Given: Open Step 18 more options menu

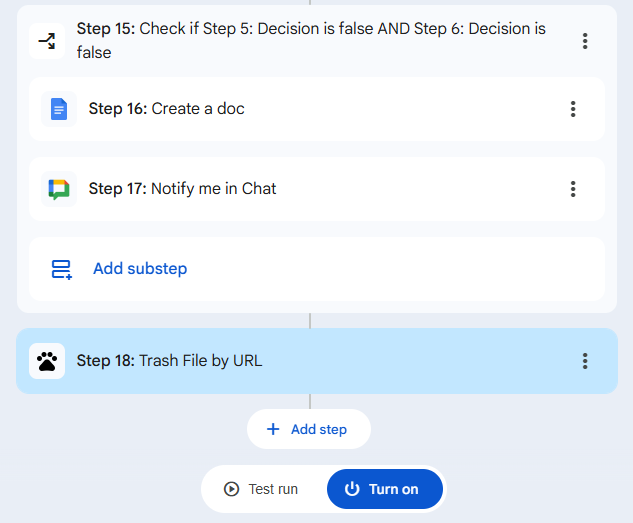Looking at the screenshot, I should click(585, 361).
